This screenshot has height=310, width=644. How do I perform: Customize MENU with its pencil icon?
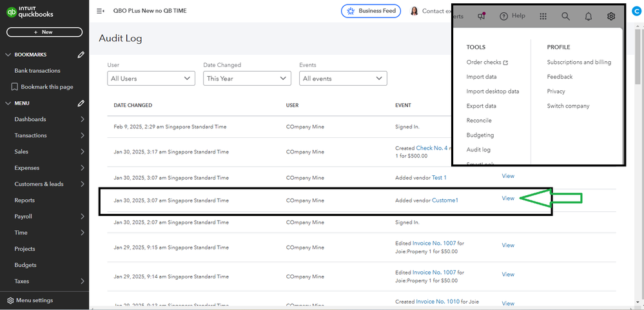[81, 103]
